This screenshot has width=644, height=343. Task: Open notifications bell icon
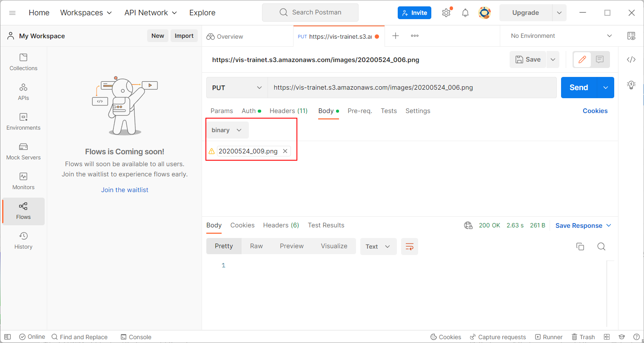point(465,13)
